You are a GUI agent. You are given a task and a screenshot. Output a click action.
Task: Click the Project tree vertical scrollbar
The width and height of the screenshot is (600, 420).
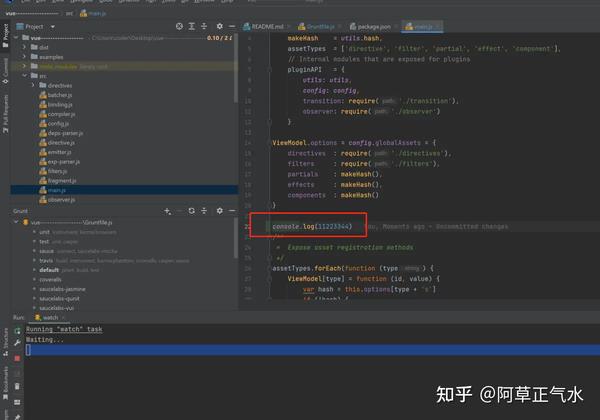pyautogui.click(x=236, y=69)
